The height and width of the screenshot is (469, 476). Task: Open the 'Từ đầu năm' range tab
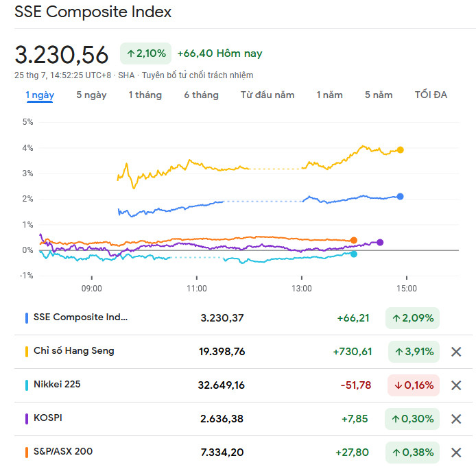(267, 95)
